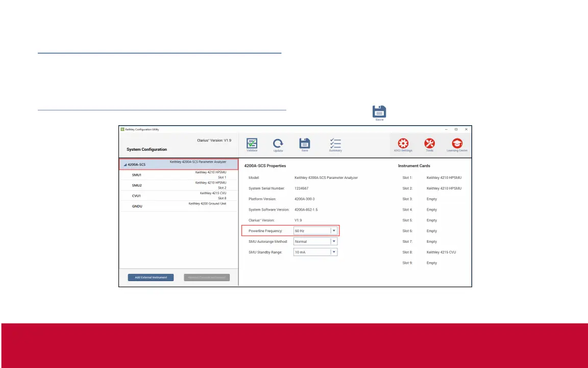Click the Save icon in the toolbar
This screenshot has height=368, width=588.
(x=305, y=145)
